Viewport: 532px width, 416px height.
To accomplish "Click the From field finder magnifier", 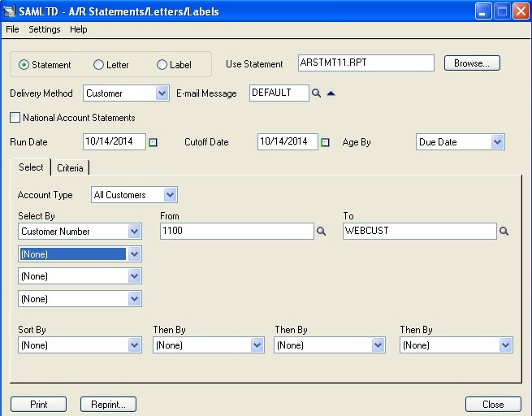I will point(321,232).
